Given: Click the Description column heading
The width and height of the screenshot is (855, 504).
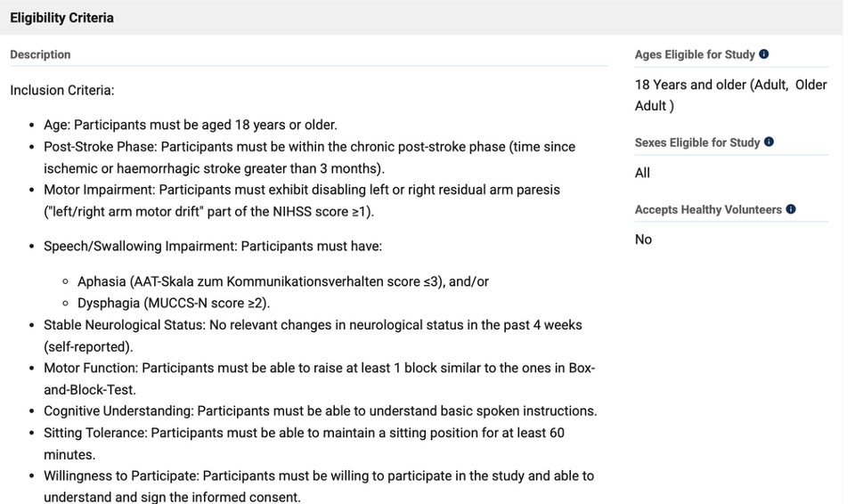Looking at the screenshot, I should coord(40,54).
